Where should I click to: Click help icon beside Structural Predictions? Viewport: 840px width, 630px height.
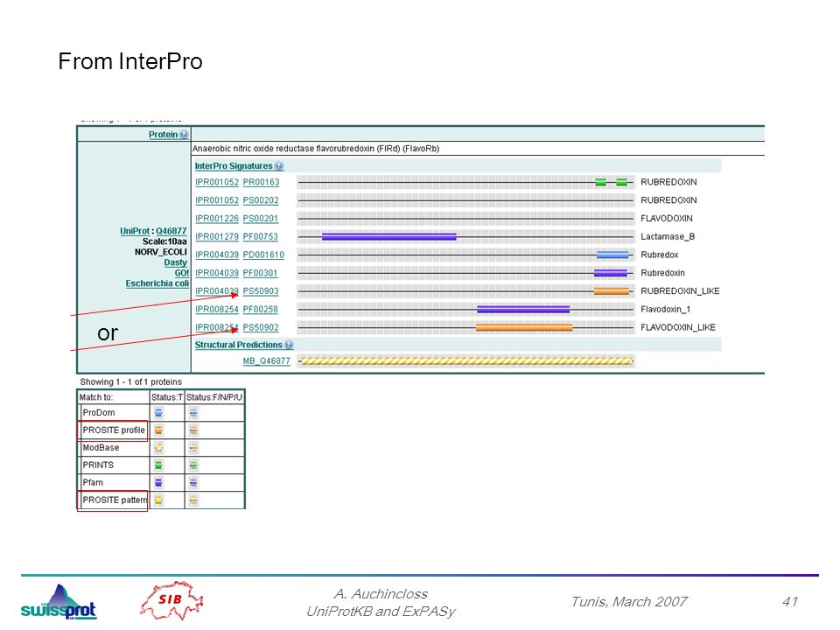pyautogui.click(x=289, y=345)
